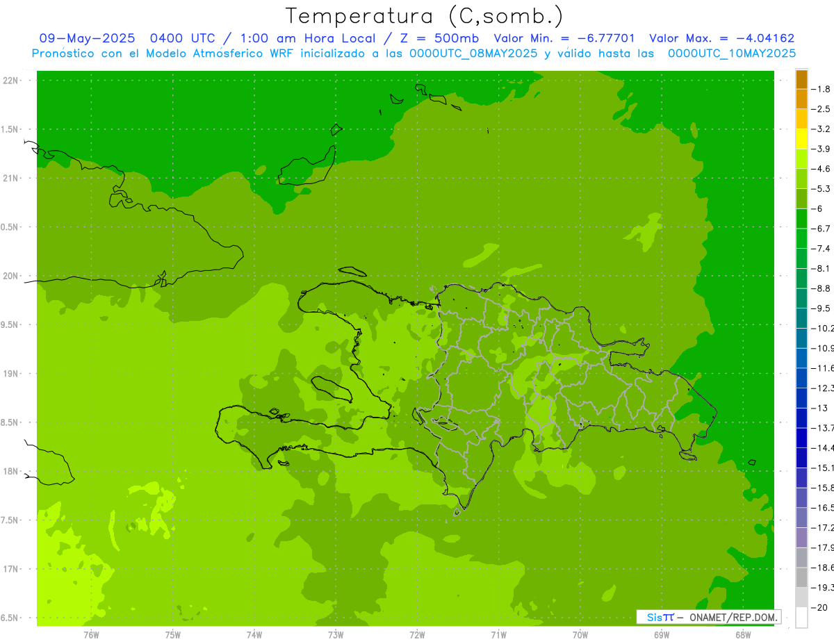The image size is (834, 644).
Task: Click the '-6' colorbar label
Action: (818, 208)
